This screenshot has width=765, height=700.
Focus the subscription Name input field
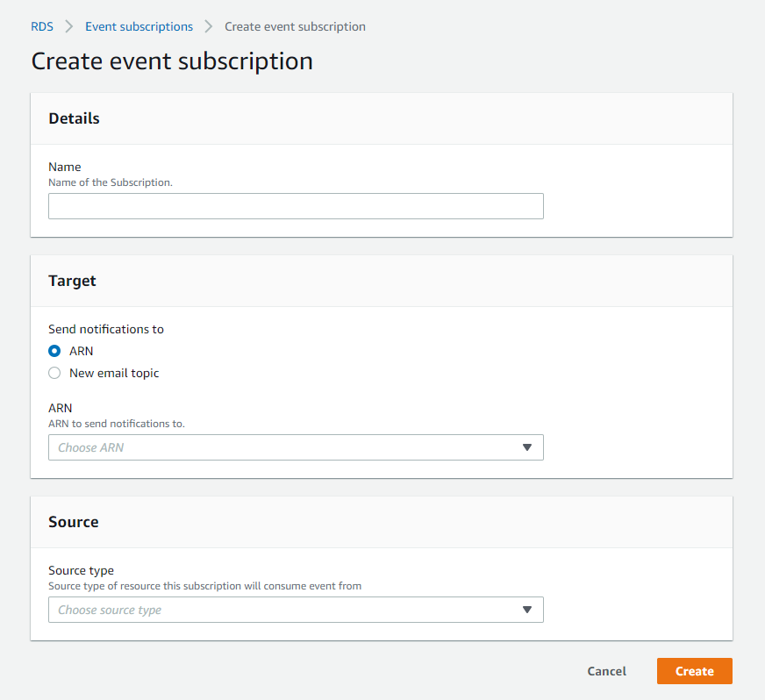coord(296,206)
